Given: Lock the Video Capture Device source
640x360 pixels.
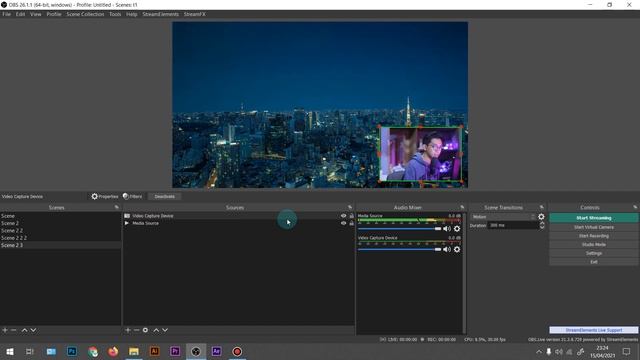Looking at the screenshot, I should click(x=351, y=216).
